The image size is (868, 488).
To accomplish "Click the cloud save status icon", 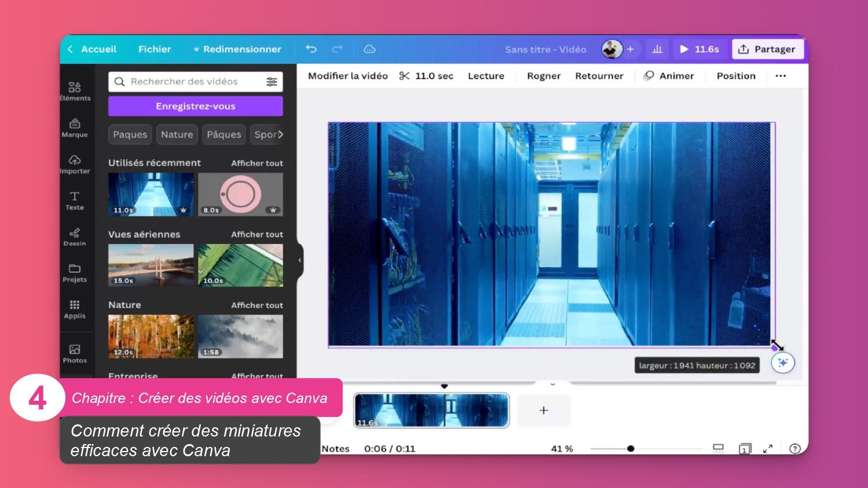I will 370,49.
